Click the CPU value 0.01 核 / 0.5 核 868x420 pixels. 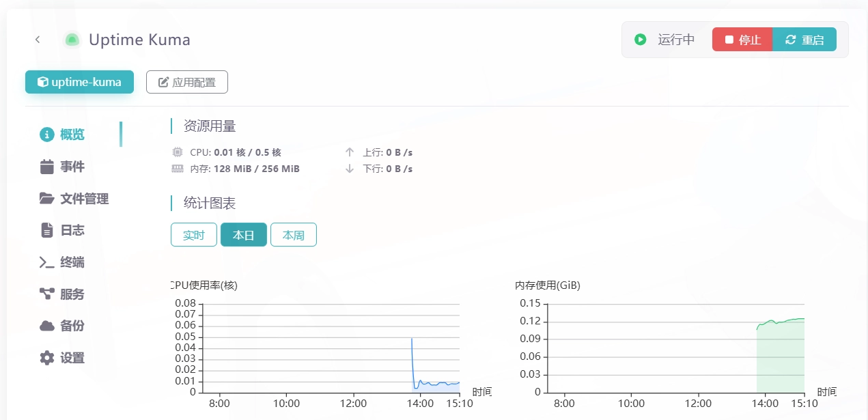pyautogui.click(x=247, y=152)
